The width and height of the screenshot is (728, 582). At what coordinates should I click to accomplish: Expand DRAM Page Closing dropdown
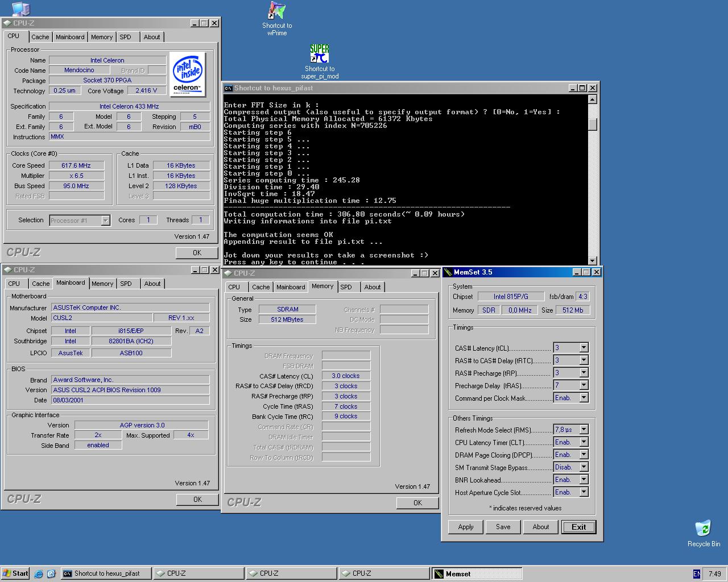pos(584,455)
